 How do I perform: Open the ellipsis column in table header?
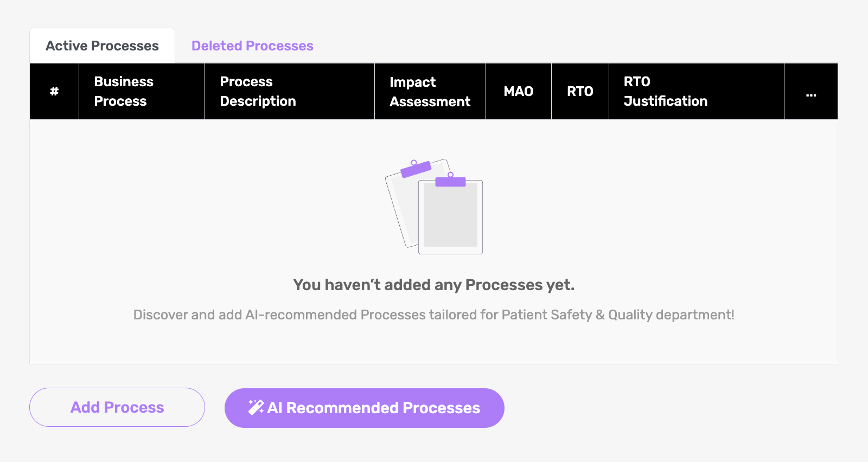pos(811,91)
